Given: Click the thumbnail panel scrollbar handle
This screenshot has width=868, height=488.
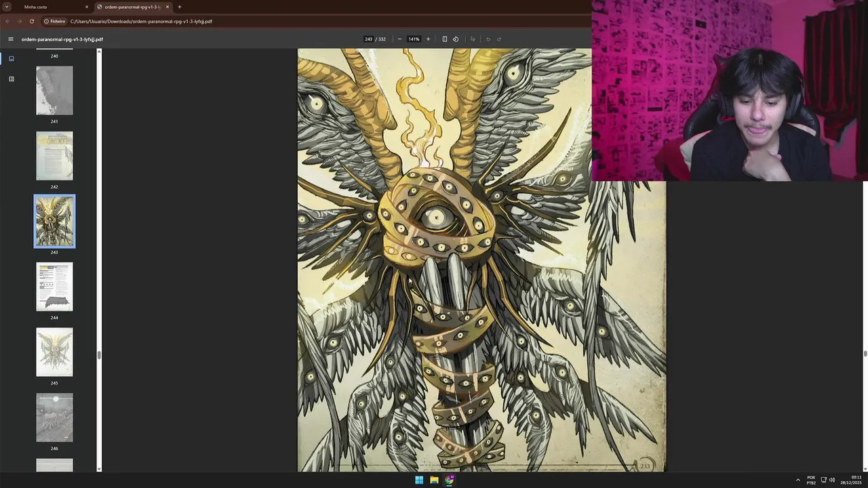Looking at the screenshot, I should (99, 355).
